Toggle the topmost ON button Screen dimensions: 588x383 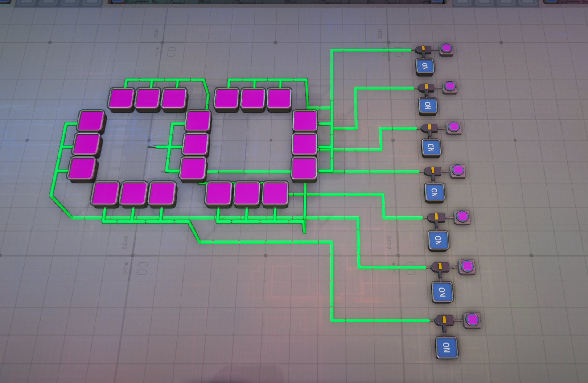pyautogui.click(x=425, y=67)
